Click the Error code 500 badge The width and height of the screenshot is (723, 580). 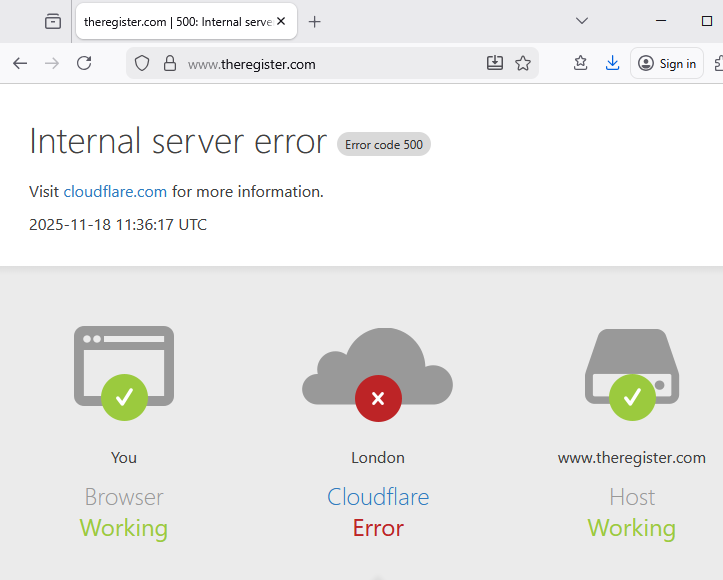point(384,144)
